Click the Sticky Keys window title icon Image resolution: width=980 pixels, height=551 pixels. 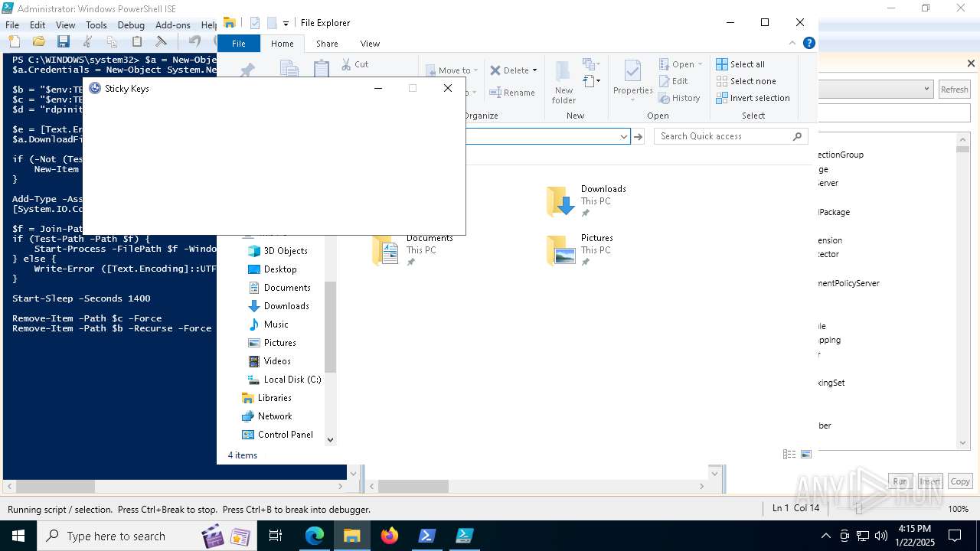click(x=95, y=88)
